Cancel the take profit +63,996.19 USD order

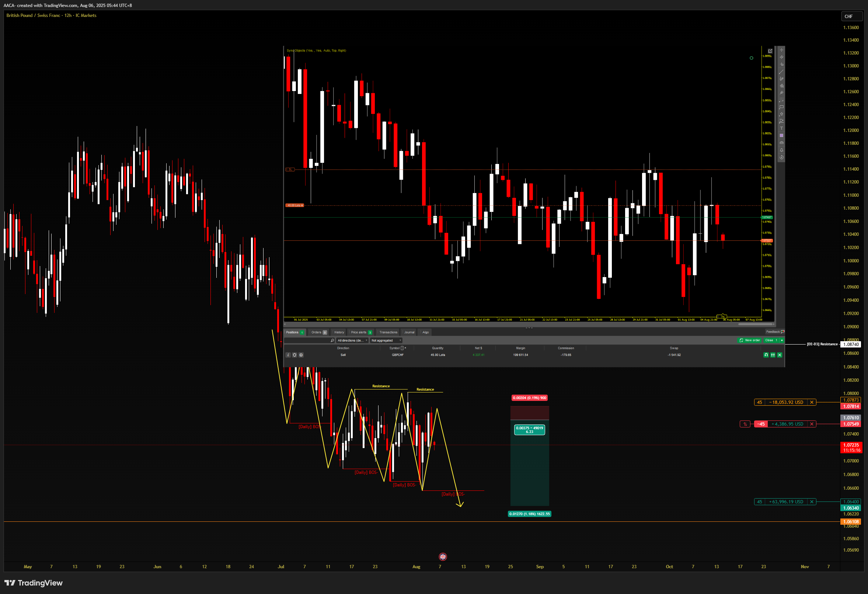coord(812,502)
